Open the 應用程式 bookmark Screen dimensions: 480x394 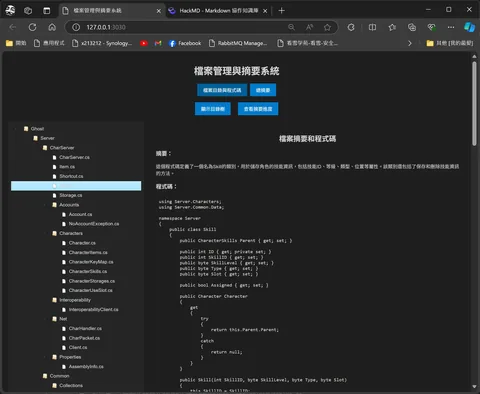(x=49, y=43)
